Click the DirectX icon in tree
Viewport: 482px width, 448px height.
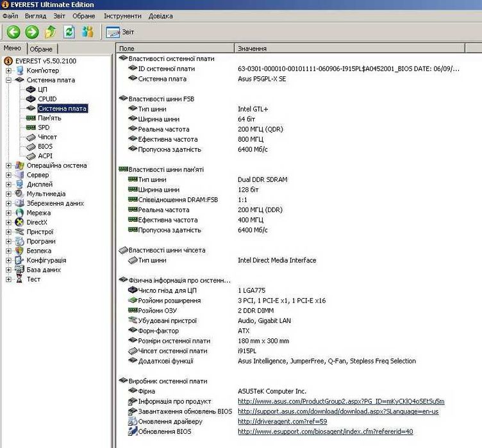(x=20, y=222)
